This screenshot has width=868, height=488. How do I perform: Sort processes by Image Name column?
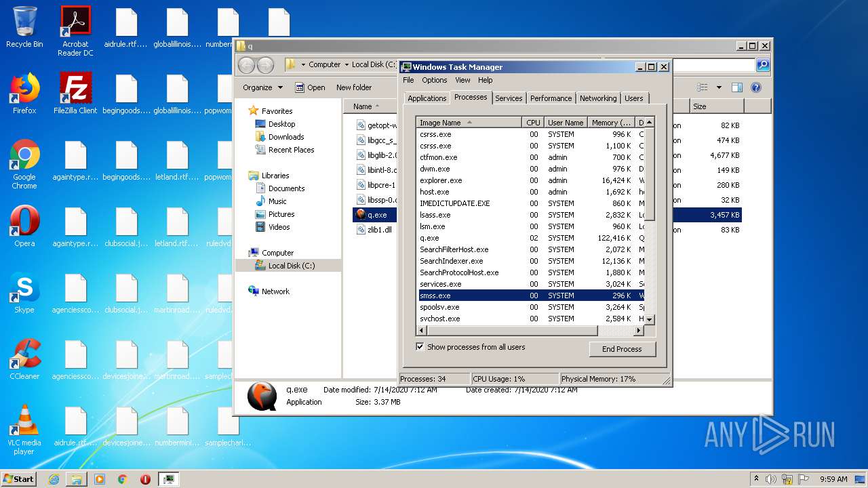[x=469, y=123]
